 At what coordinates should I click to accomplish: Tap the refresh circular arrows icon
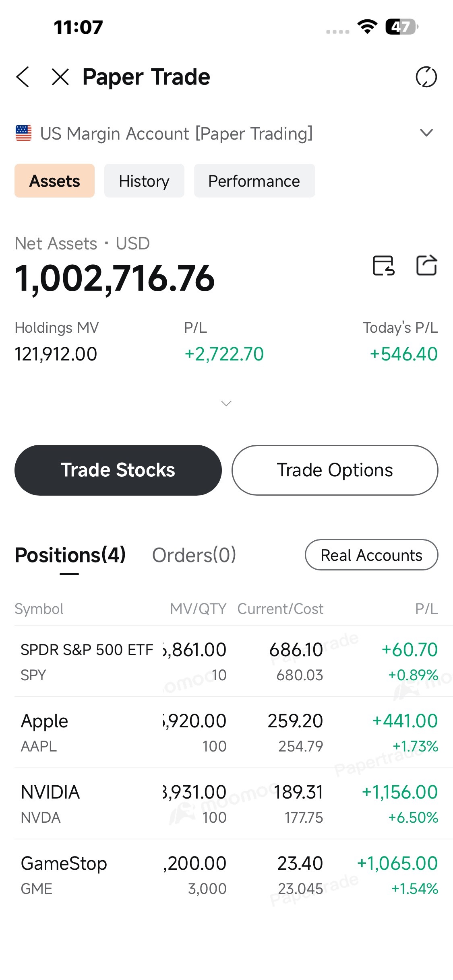coord(426,77)
